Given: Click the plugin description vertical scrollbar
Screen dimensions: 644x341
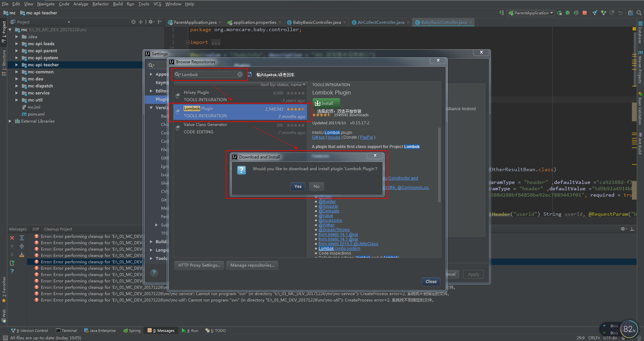Looking at the screenshot, I should pos(439,165).
